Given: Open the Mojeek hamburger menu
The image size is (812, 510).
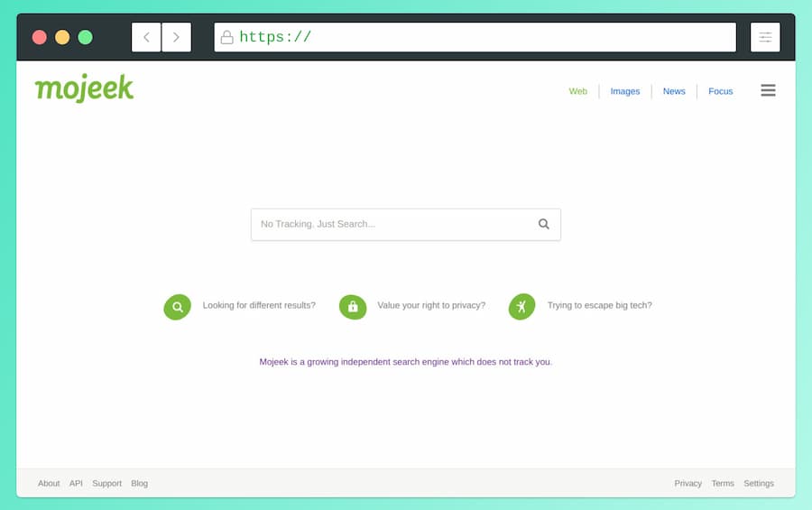Looking at the screenshot, I should (768, 90).
